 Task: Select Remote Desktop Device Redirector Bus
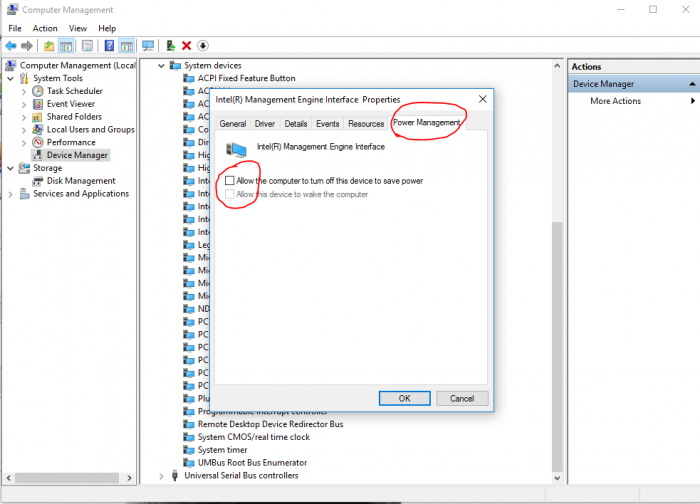tap(270, 424)
